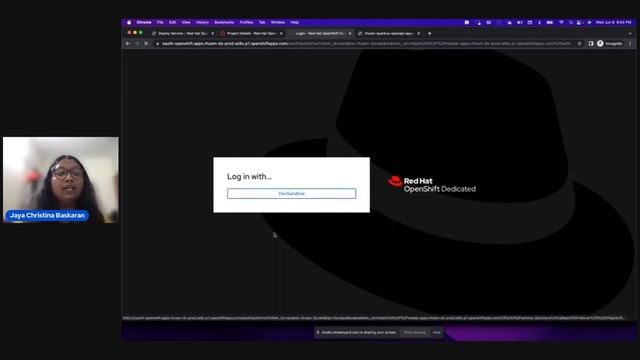
Task: Click the battery icon in menu bar
Action: (x=550, y=22)
